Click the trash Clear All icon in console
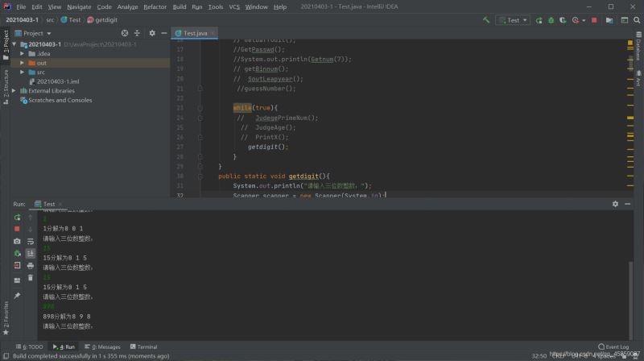 [x=31, y=277]
